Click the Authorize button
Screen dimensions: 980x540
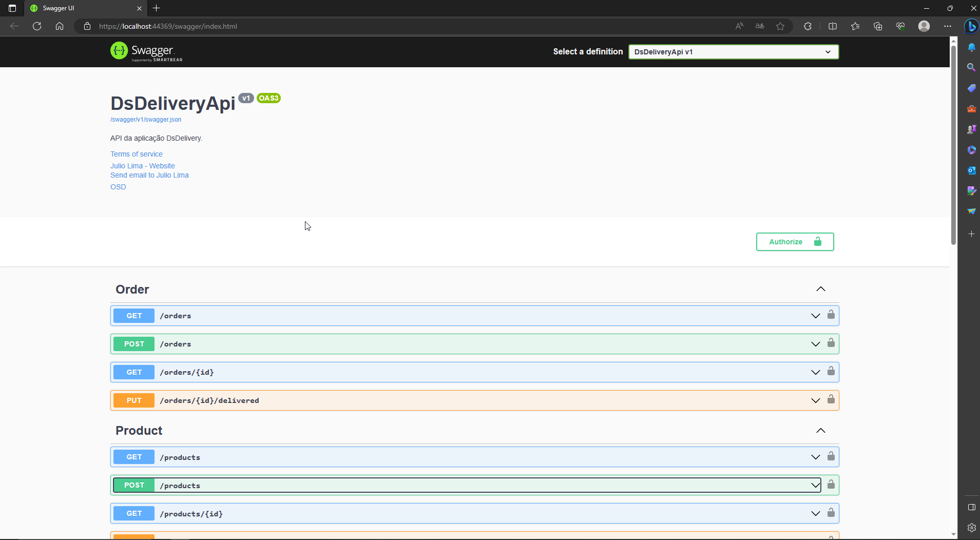click(795, 242)
